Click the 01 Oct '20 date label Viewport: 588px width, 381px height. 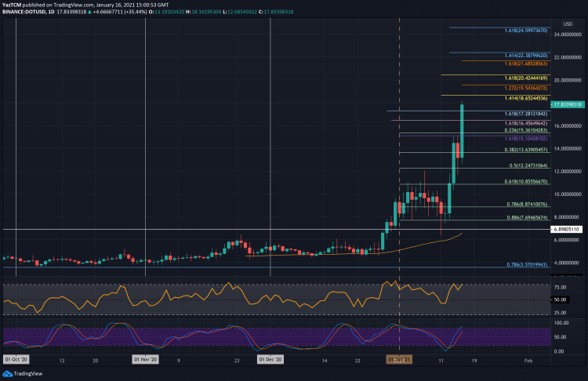coord(17,361)
